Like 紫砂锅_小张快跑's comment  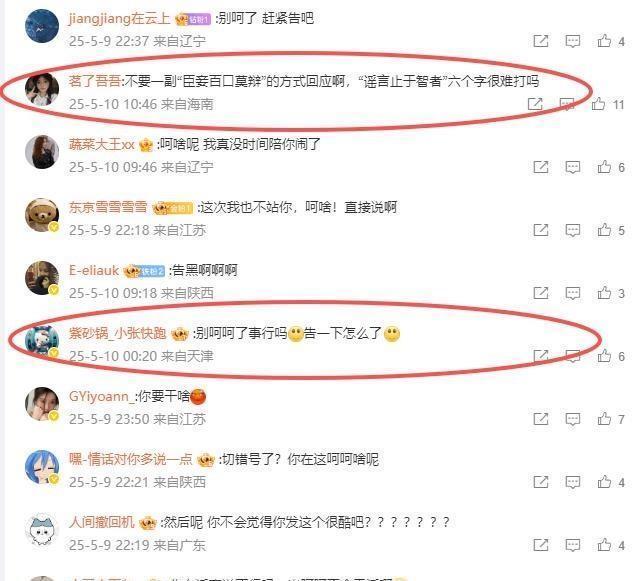[x=604, y=356]
